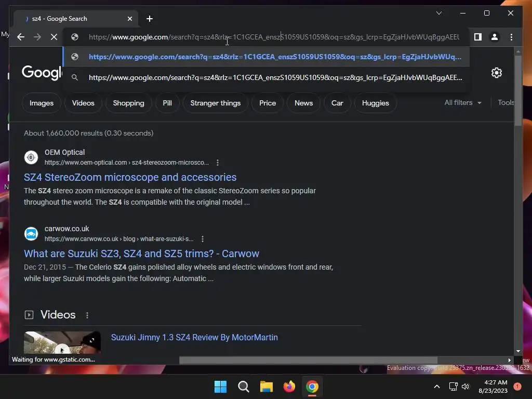Screen dimensions: 532x399
Task: Open more options for Videos section
Action: pyautogui.click(x=87, y=315)
